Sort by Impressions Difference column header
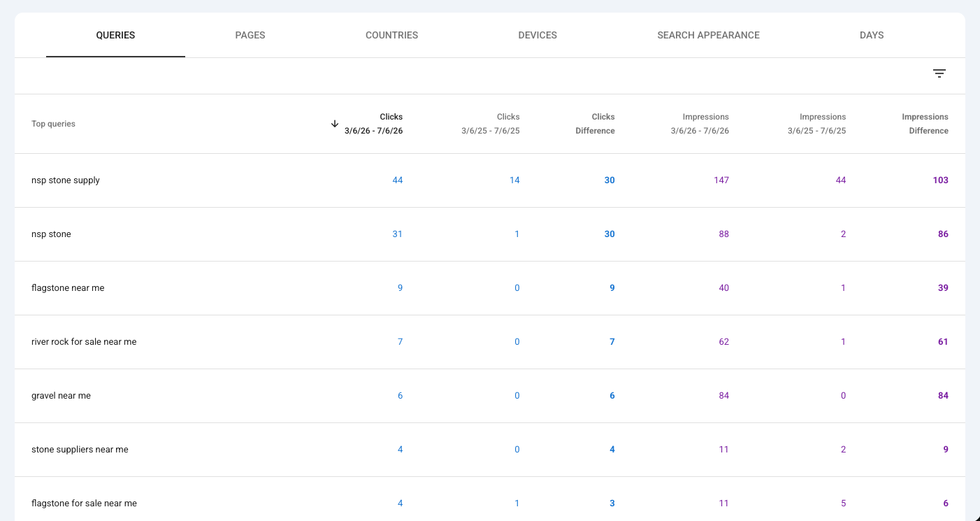This screenshot has width=980, height=521. [x=925, y=124]
